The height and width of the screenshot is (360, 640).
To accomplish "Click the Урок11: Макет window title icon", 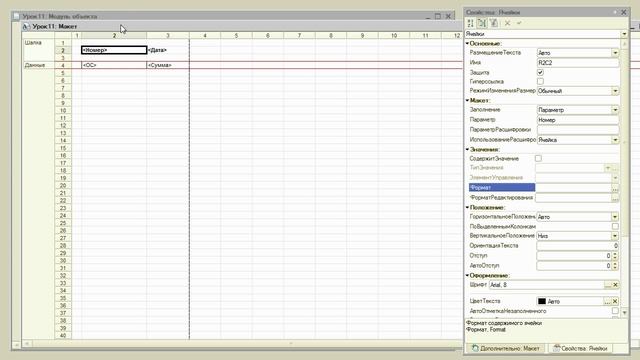I will point(27,27).
